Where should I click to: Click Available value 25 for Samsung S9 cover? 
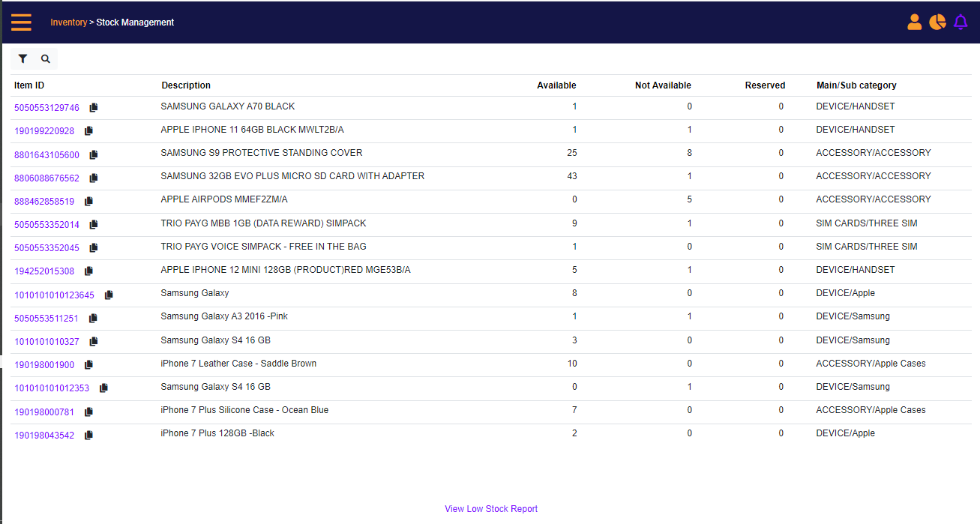click(572, 153)
